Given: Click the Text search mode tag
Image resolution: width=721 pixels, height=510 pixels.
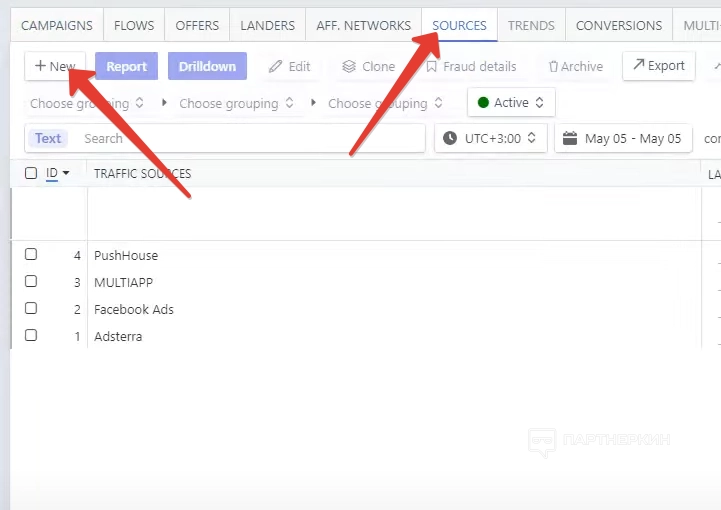Looking at the screenshot, I should click(x=48, y=138).
